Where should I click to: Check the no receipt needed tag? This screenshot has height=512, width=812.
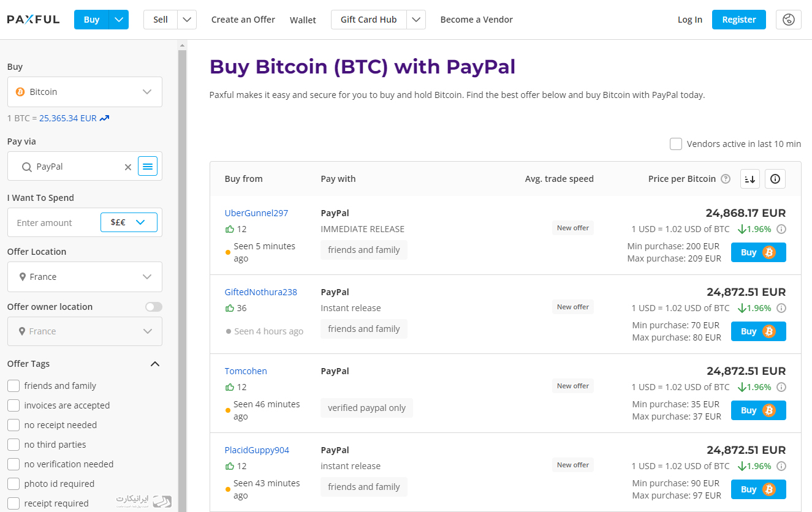coord(13,425)
